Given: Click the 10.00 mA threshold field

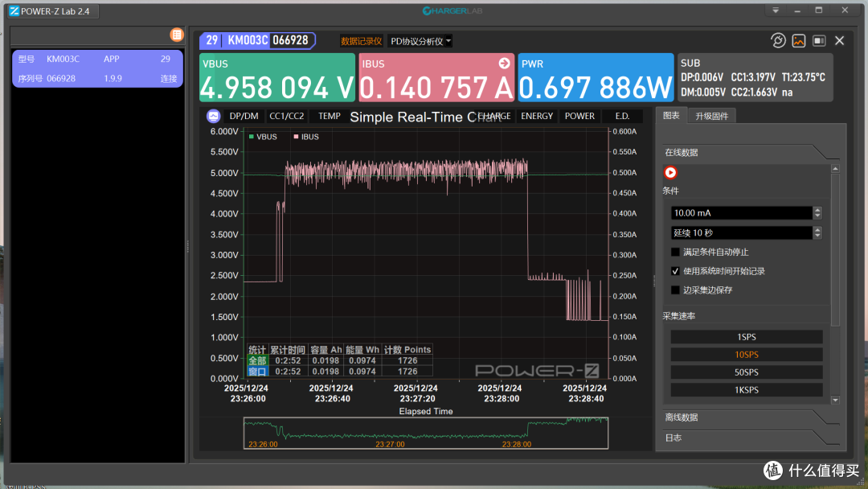Looking at the screenshot, I should pos(741,212).
